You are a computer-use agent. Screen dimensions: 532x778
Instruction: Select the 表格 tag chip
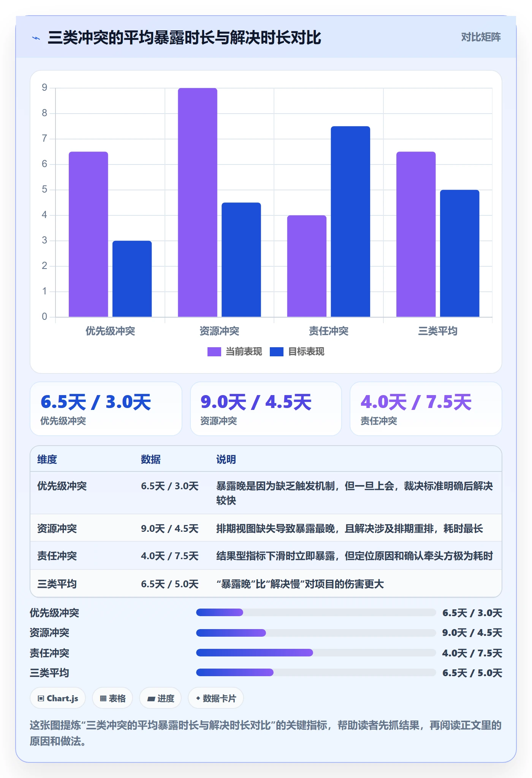[112, 698]
